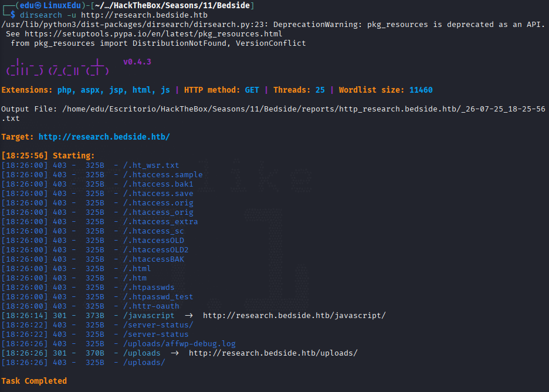Image resolution: width=549 pixels, height=392 pixels.
Task: Click edu㉿LinuxEdu in the shell prompt
Action: (x=50, y=6)
